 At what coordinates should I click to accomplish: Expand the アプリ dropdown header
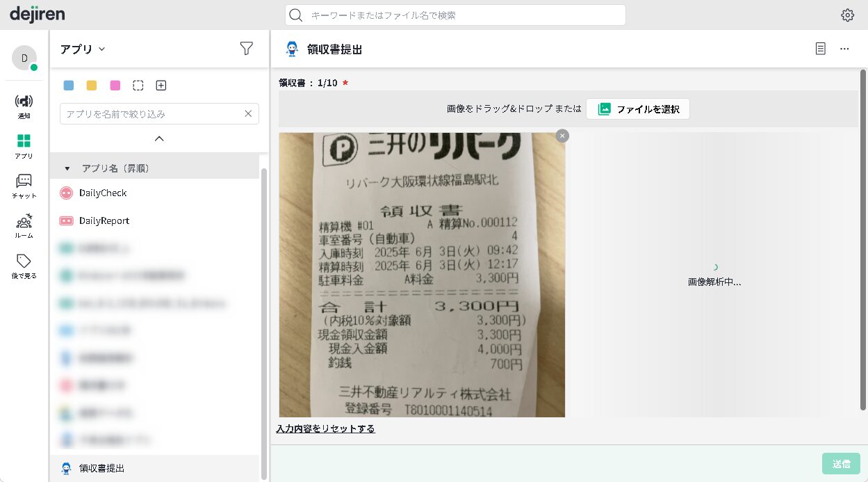[82, 49]
